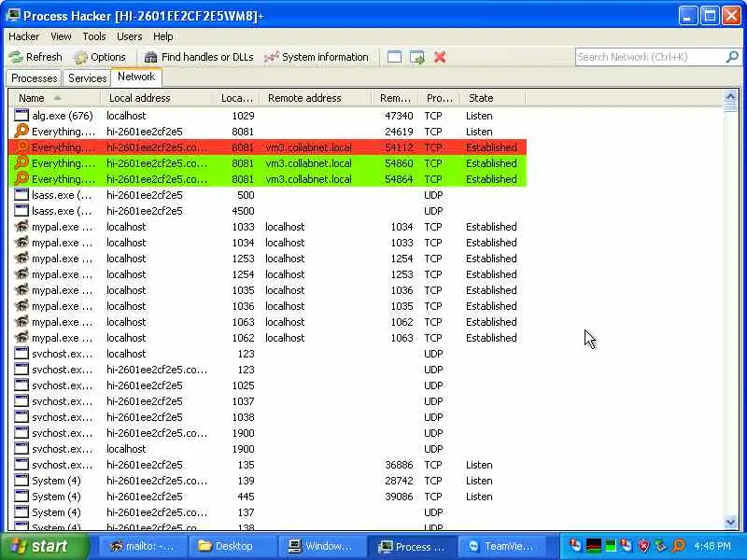Viewport: 747px width, 560px height.
Task: Click svchost icon on port 135 Listen row
Action: coord(21,464)
